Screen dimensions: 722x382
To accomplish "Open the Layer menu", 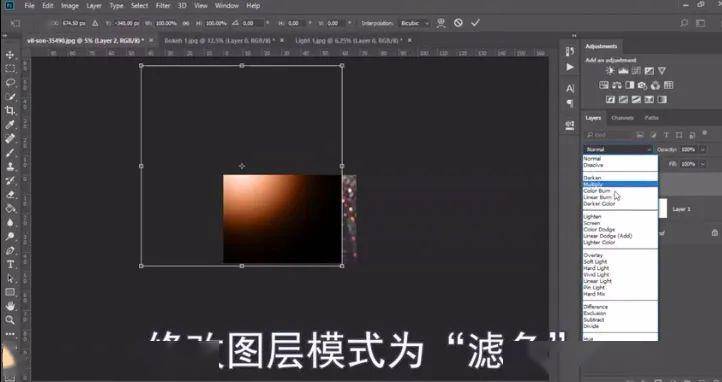I will (94, 6).
